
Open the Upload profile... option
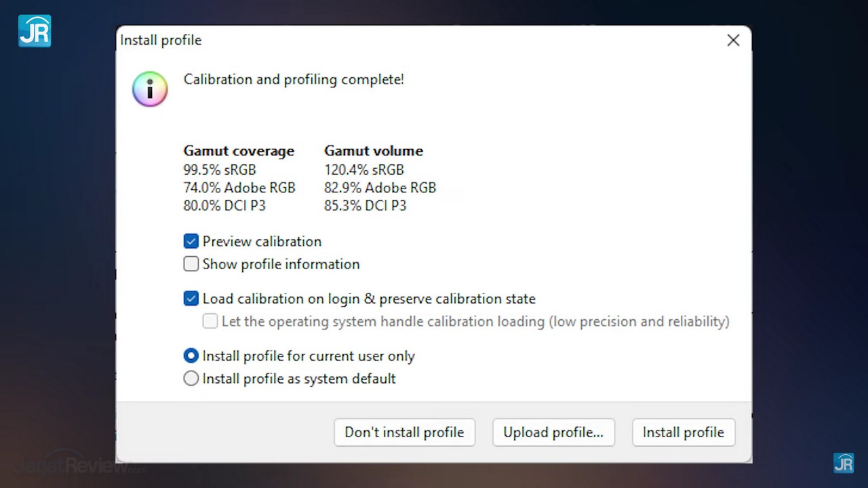click(553, 432)
